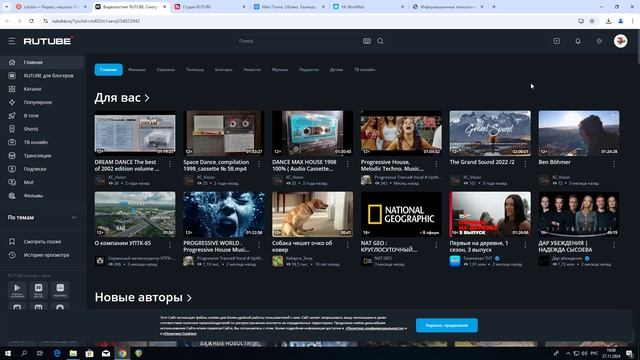640x360 pixels.
Task: Click the theme sun icon in header
Action: click(599, 41)
